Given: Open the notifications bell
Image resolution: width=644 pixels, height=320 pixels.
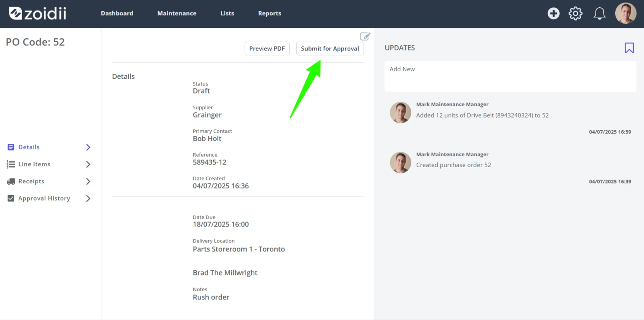Looking at the screenshot, I should coord(599,14).
